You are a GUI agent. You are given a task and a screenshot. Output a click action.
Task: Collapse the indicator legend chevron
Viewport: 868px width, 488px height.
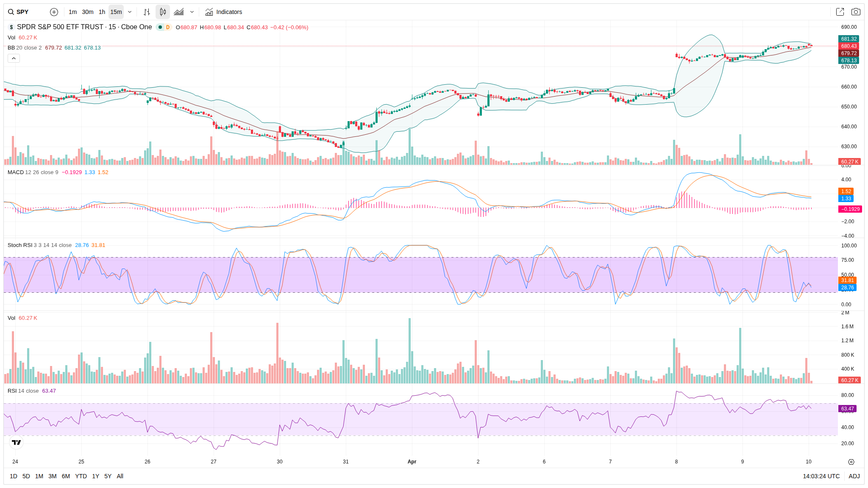click(14, 58)
